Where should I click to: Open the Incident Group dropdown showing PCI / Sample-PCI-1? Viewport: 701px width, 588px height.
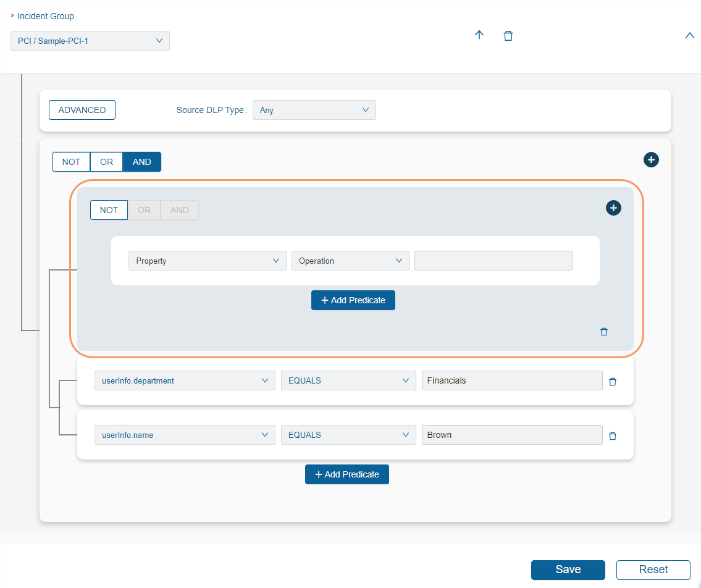(90, 40)
